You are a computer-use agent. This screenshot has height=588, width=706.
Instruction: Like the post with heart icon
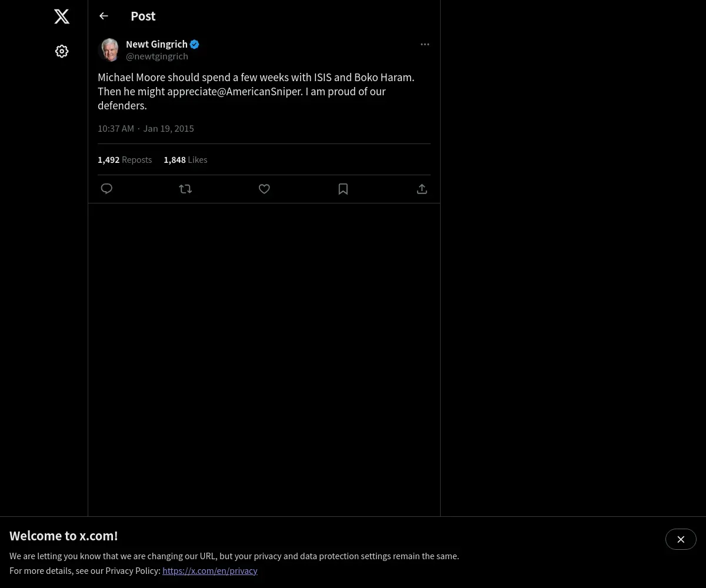(264, 189)
